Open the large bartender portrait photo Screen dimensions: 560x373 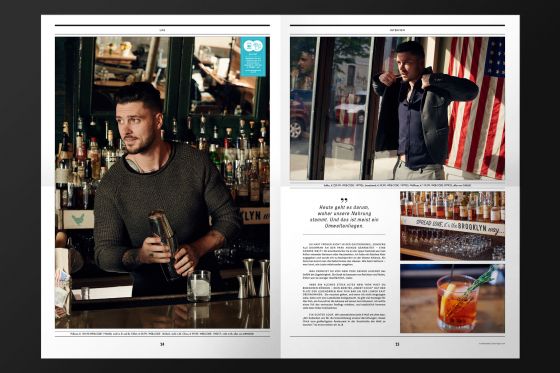coord(162,182)
